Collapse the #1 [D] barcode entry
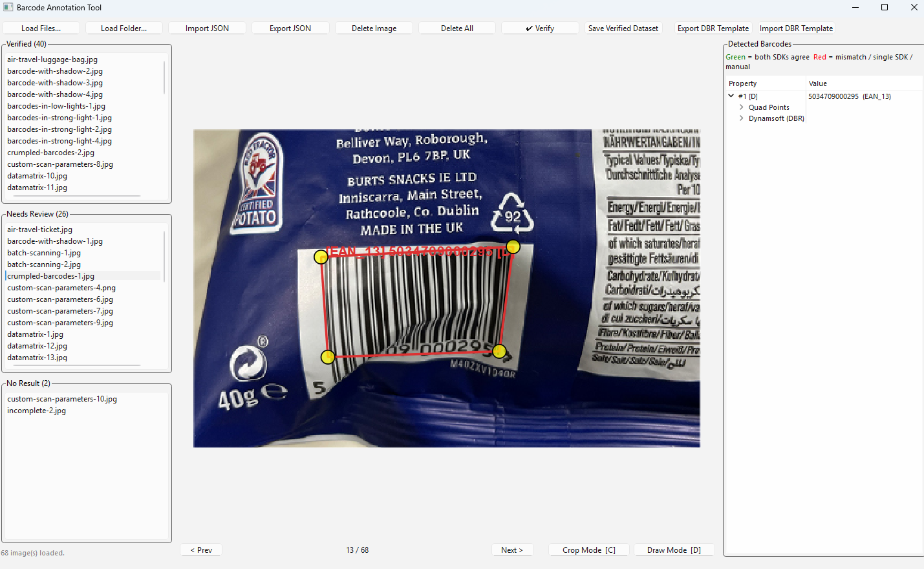924x569 pixels. coord(731,96)
